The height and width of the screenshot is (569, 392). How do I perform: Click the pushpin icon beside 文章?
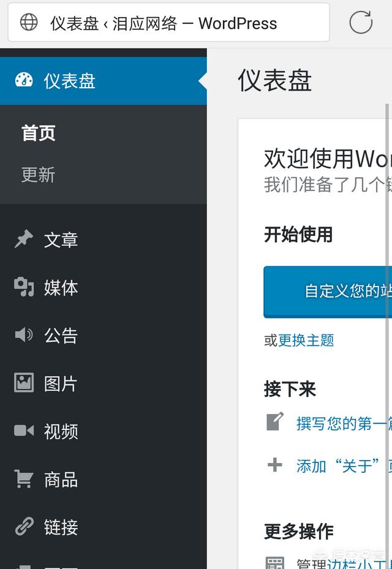click(x=24, y=239)
